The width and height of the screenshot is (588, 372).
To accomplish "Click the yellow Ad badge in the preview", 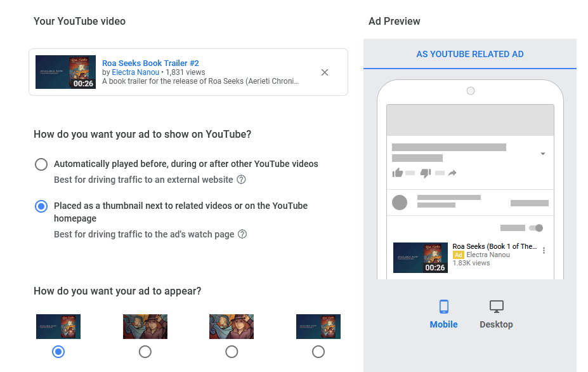I will point(458,254).
